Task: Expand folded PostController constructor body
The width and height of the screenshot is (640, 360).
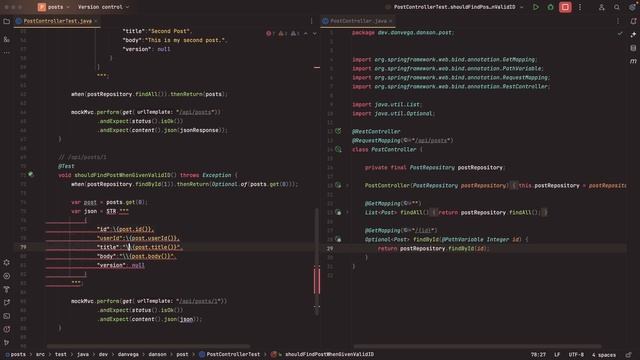Action: click(348, 185)
